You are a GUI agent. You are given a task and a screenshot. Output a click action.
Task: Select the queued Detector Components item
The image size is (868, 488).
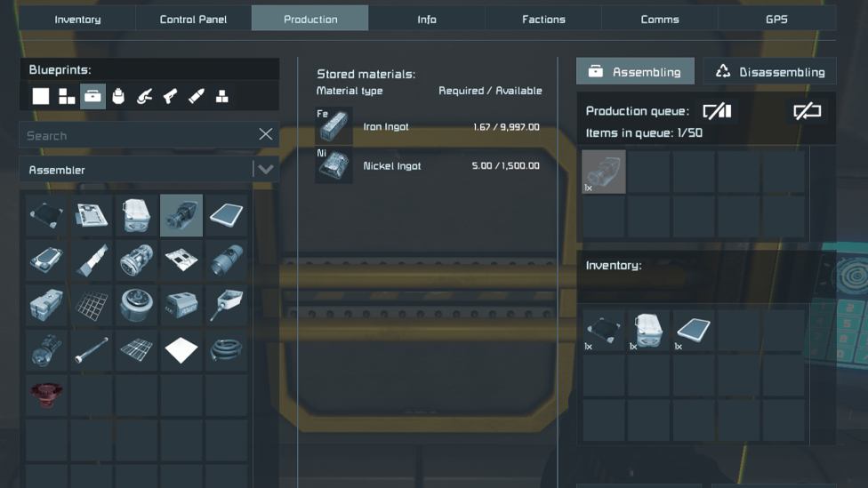point(603,172)
